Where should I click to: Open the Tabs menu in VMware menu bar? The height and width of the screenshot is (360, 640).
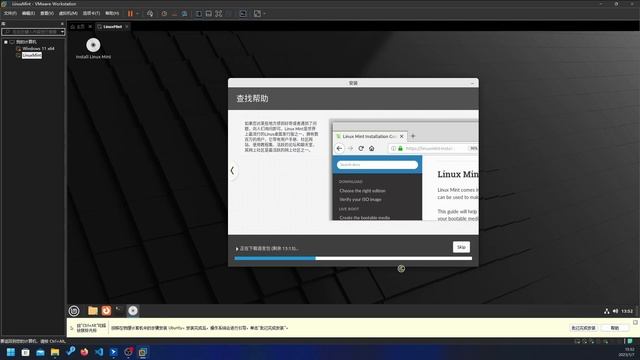[91, 13]
